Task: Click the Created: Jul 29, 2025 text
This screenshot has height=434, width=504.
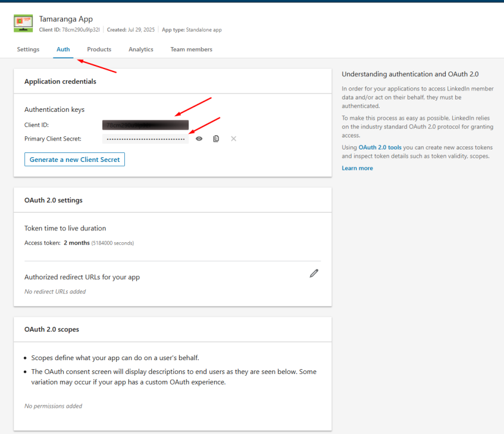Action: (131, 30)
